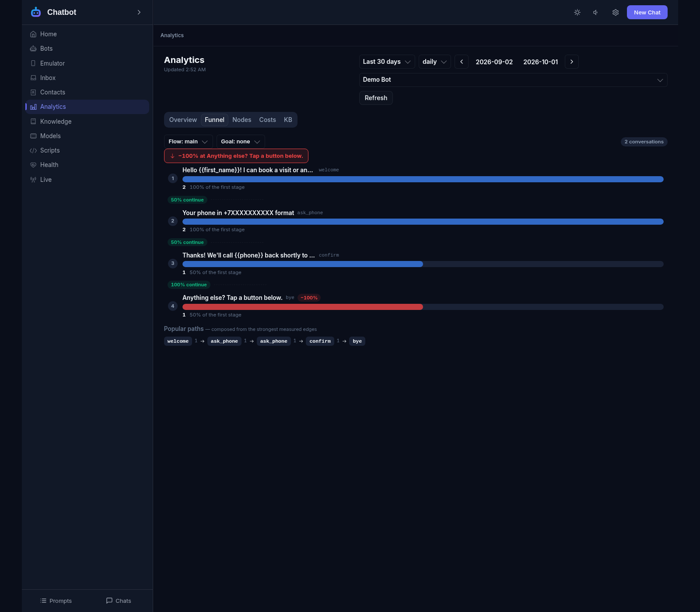Click the Prompts list icon
This screenshot has height=612, width=700.
point(43,601)
